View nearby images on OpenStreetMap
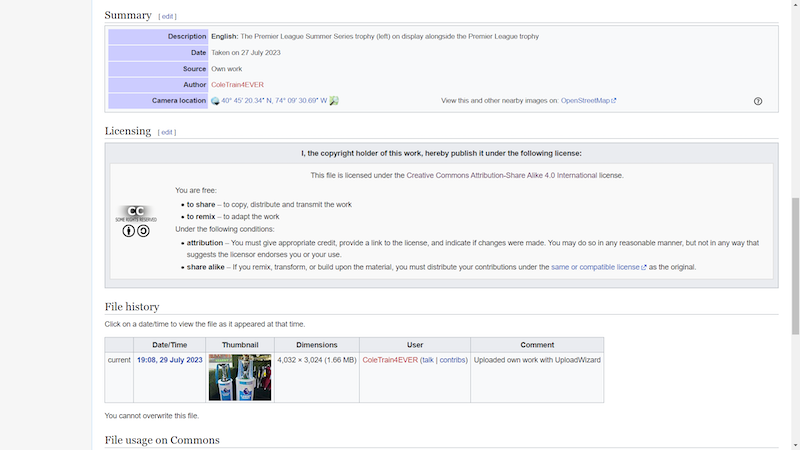This screenshot has width=800, height=450. coord(588,101)
